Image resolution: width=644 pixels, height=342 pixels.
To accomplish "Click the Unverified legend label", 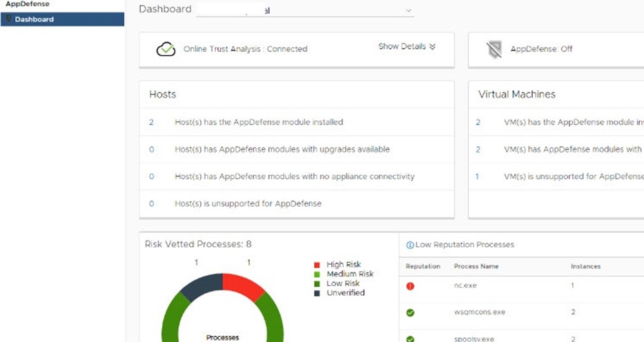I will click(x=345, y=293).
